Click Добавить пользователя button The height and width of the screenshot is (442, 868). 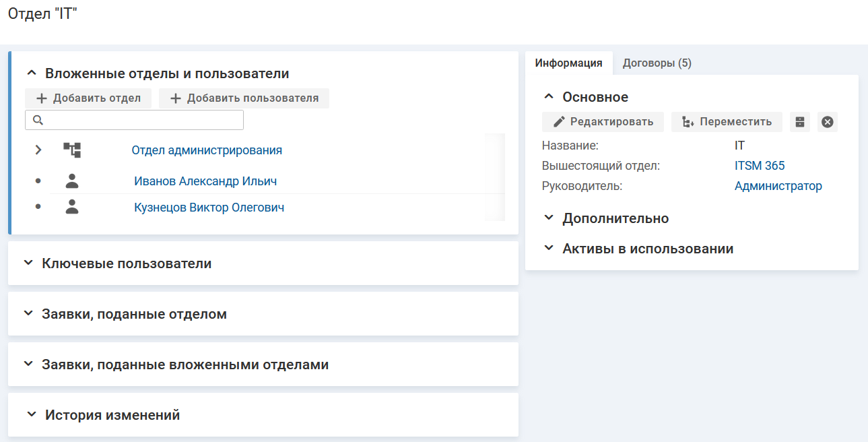click(x=244, y=98)
